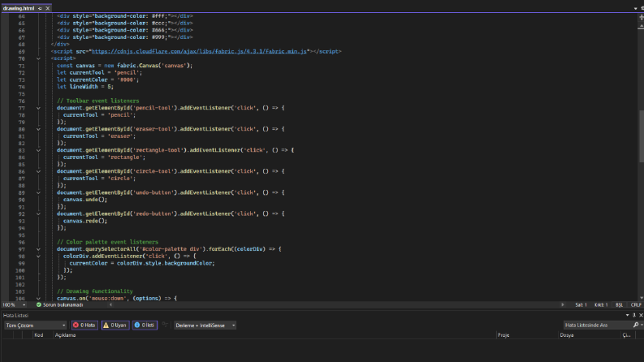The height and width of the screenshot is (362, 644).
Task: Collapse the circle-tool listener at line 86
Action: [x=38, y=171]
